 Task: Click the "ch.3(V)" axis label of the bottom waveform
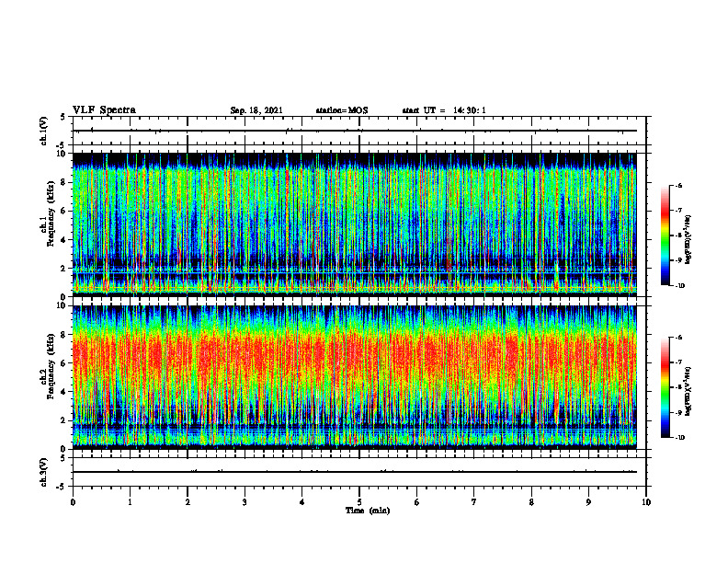click(43, 472)
